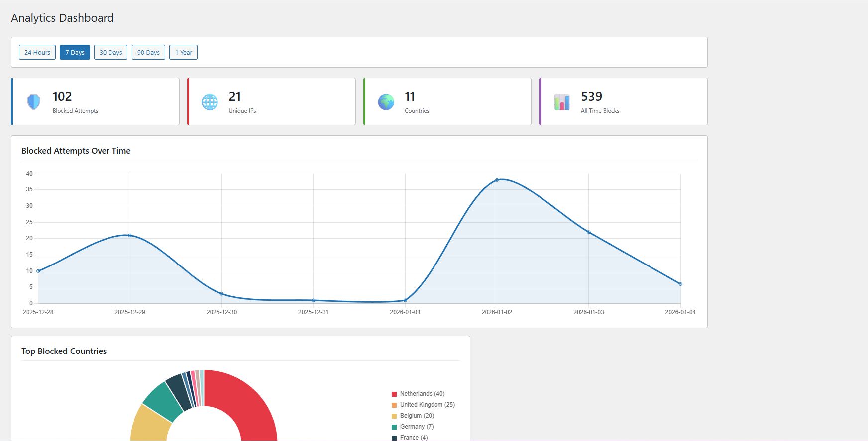Toggle Belgium (20) legend label
The image size is (868, 441).
tap(417, 416)
